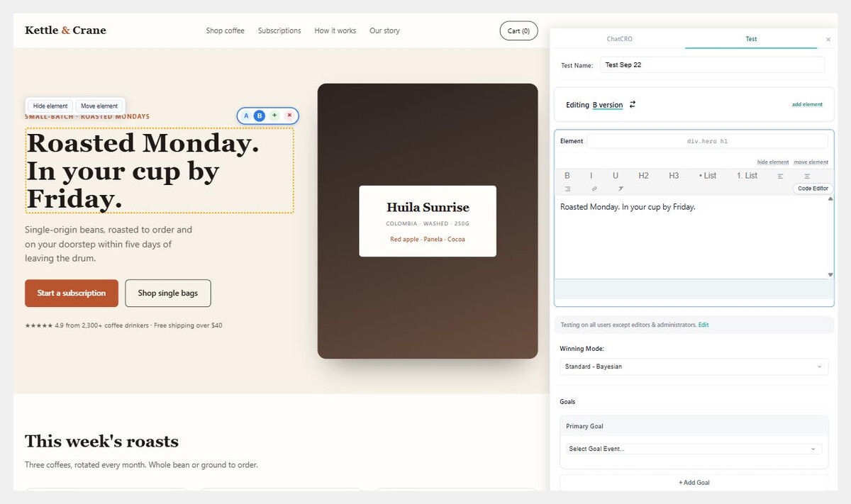The height and width of the screenshot is (504, 851).
Task: Swap versions using arrows beside B version
Action: pos(633,104)
